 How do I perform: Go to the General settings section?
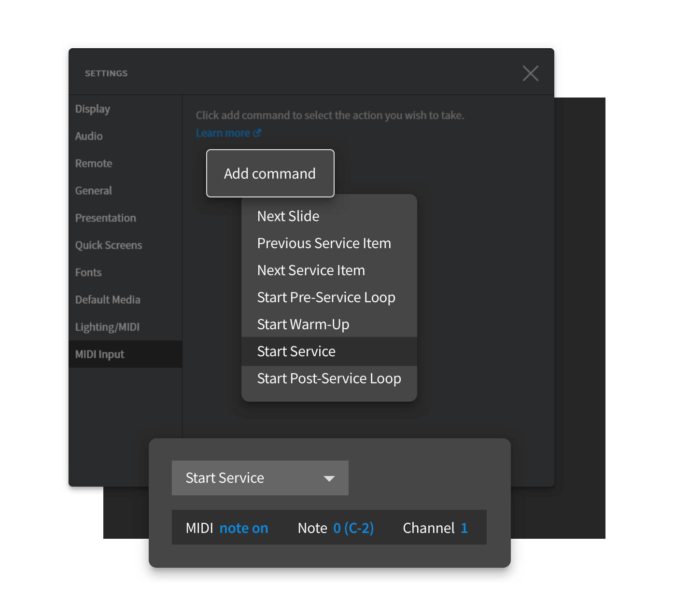click(x=126, y=191)
